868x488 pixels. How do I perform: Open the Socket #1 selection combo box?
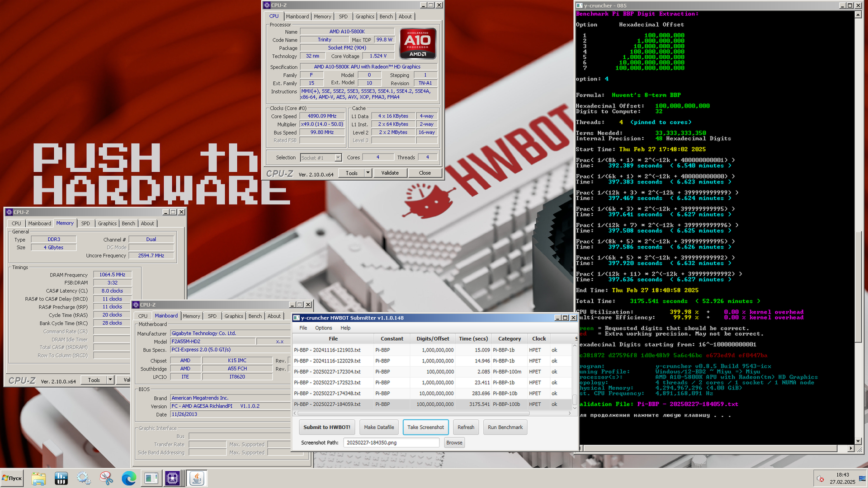click(321, 158)
